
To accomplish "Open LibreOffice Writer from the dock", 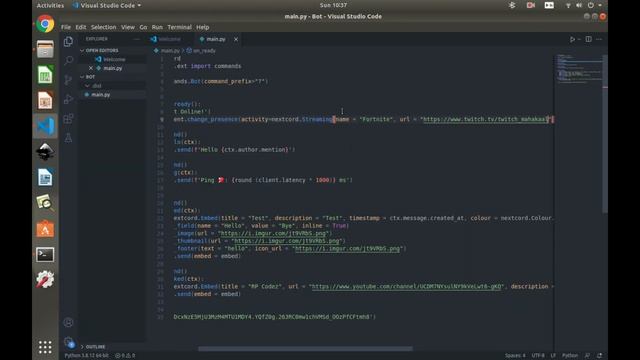I will (45, 178).
